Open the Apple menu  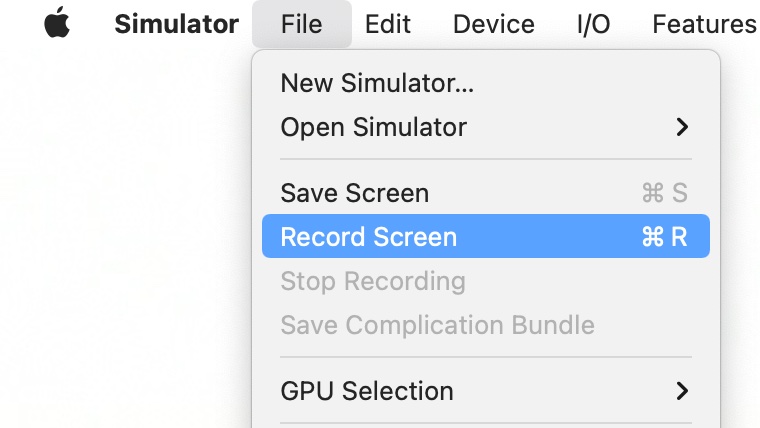coord(58,24)
